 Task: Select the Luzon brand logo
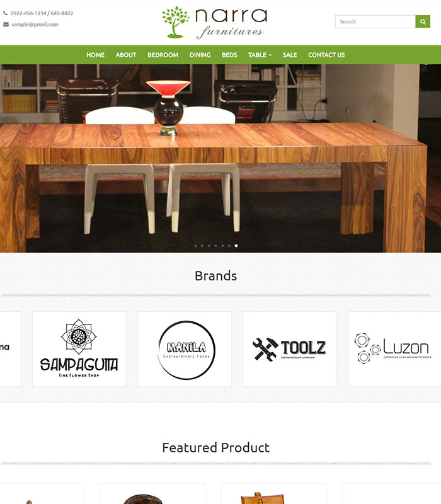coord(395,349)
